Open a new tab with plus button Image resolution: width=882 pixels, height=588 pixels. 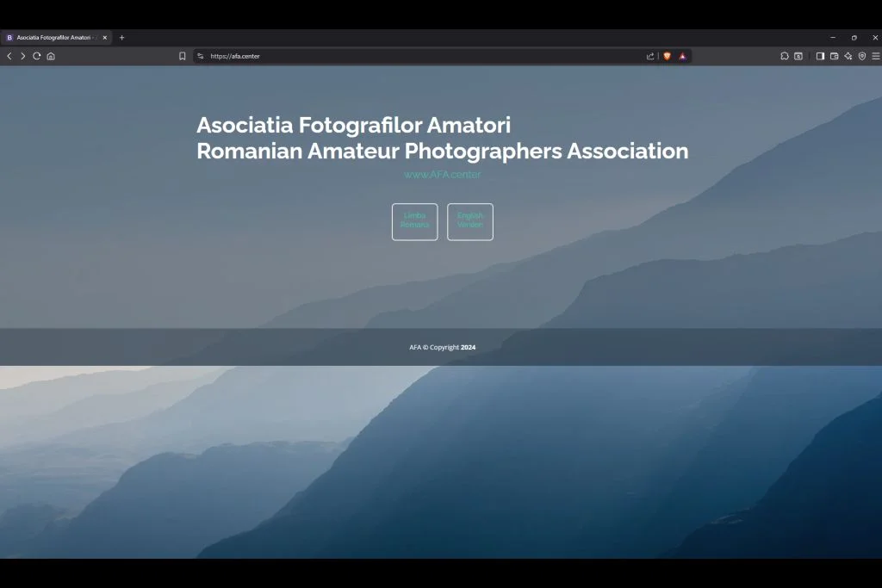coord(121,38)
